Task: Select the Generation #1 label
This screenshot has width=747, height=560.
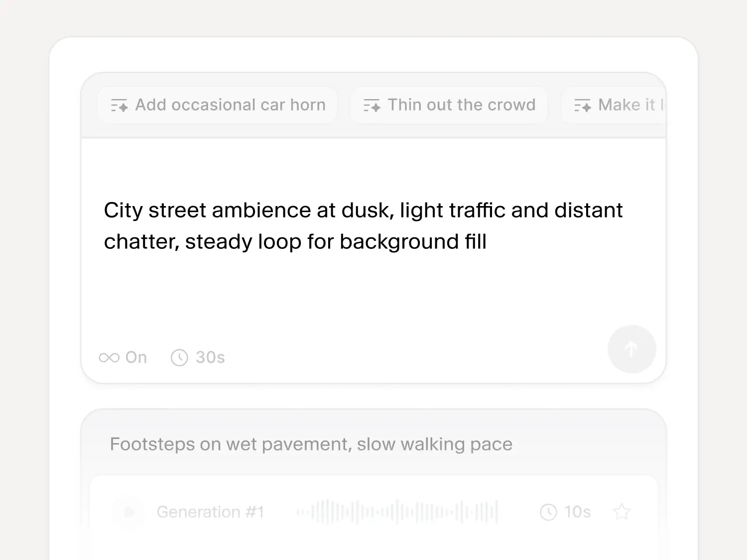Action: [x=210, y=512]
